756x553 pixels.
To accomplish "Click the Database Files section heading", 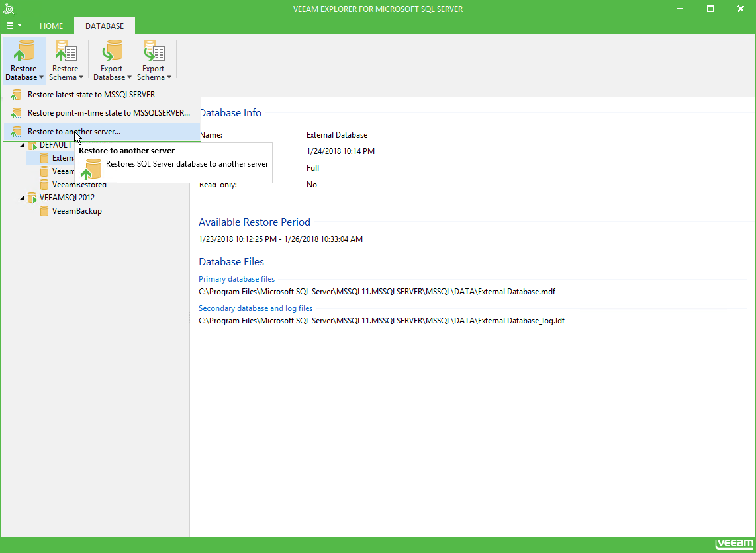I will 232,262.
